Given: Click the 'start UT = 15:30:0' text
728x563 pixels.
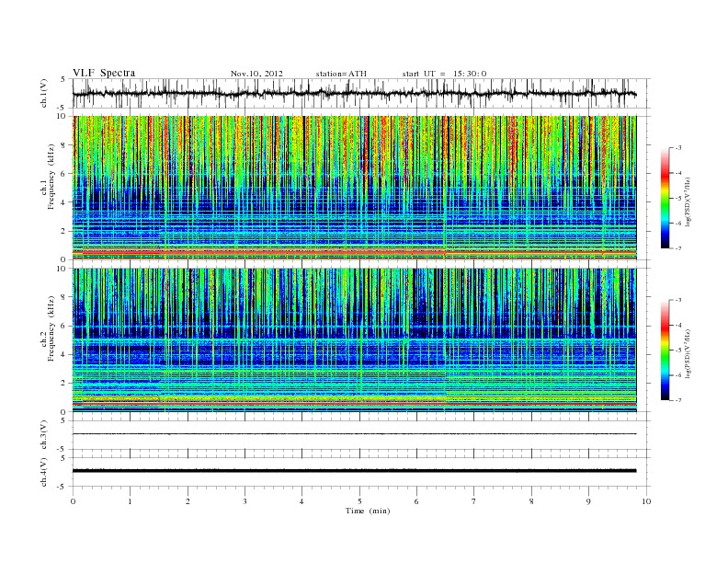Looking at the screenshot, I should 444,74.
